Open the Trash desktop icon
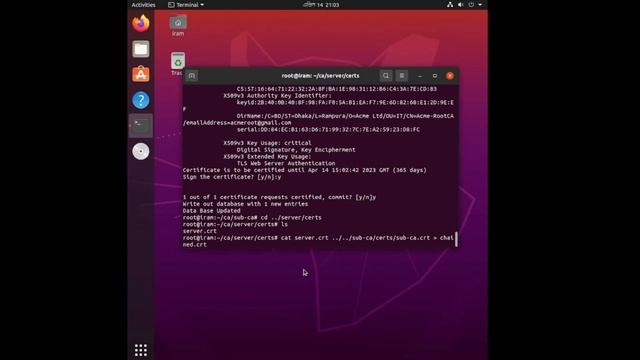Viewport: 640px width, 360px height. click(178, 64)
